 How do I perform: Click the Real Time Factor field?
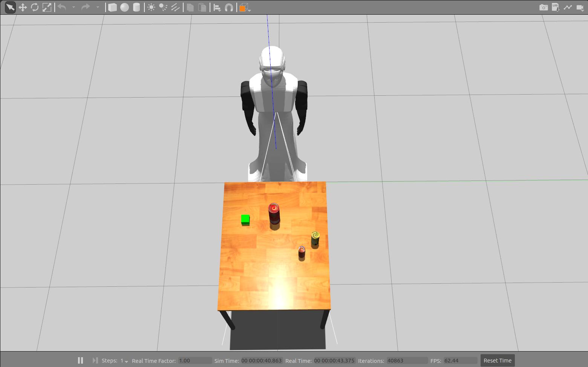[195, 361]
